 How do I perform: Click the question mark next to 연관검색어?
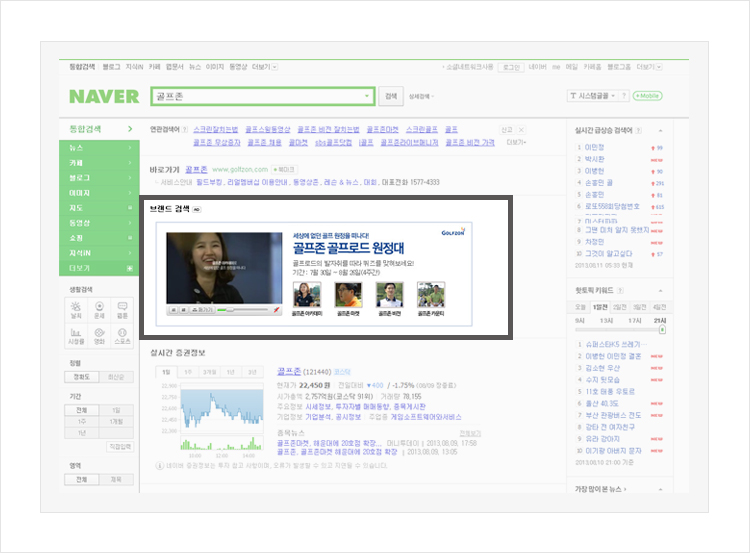pyautogui.click(x=185, y=130)
